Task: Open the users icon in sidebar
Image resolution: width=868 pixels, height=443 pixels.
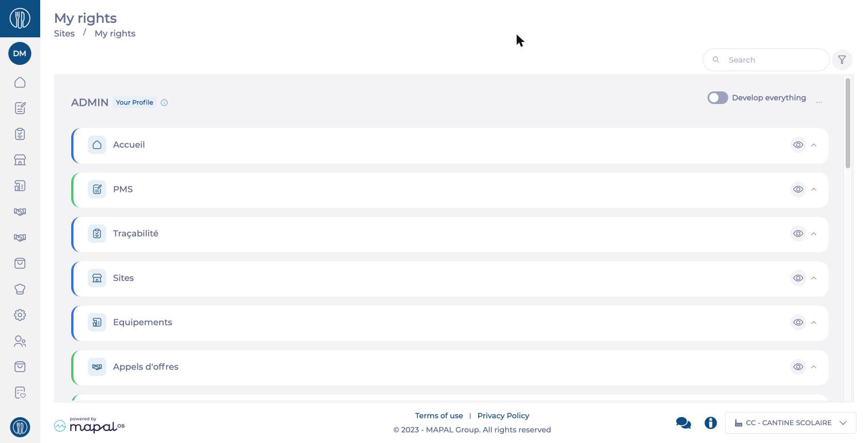Action: click(20, 341)
